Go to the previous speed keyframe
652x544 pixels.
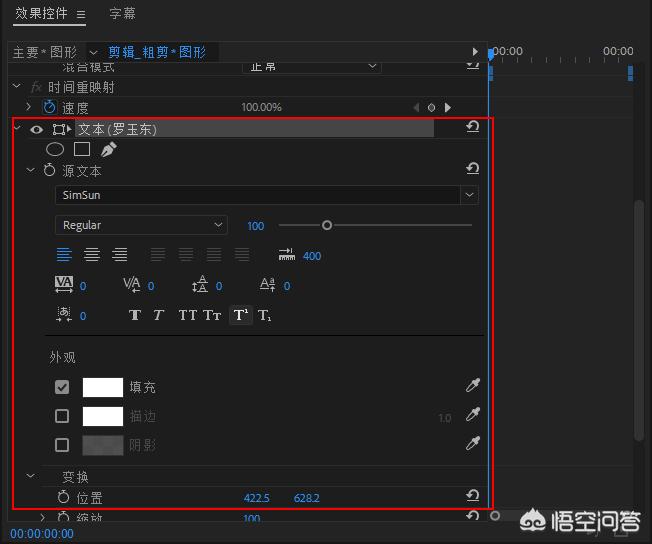416,108
